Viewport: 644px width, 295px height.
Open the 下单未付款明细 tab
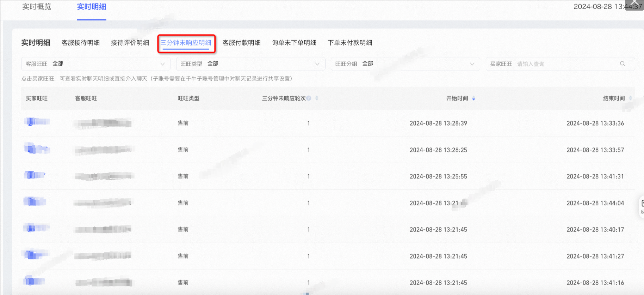(x=350, y=43)
